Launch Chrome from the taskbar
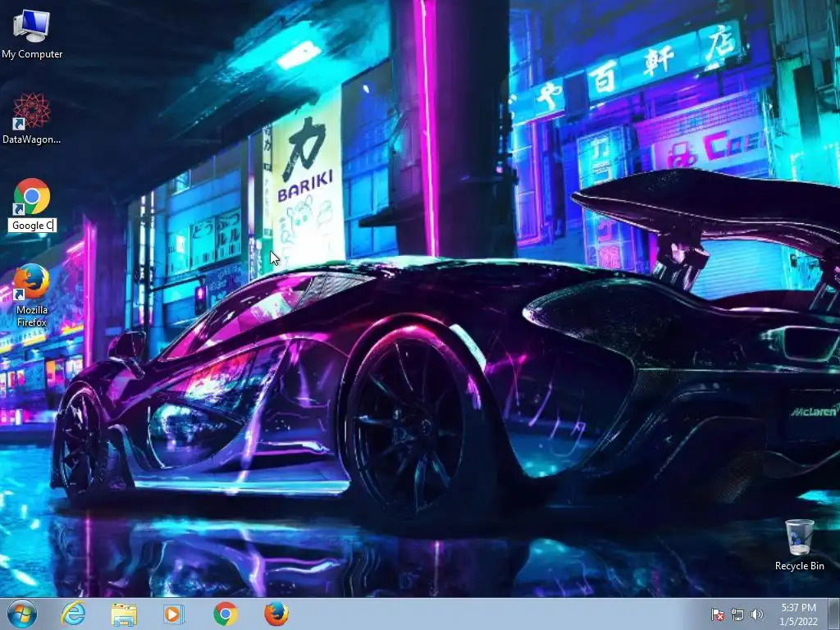This screenshot has width=840, height=630. coord(226,614)
